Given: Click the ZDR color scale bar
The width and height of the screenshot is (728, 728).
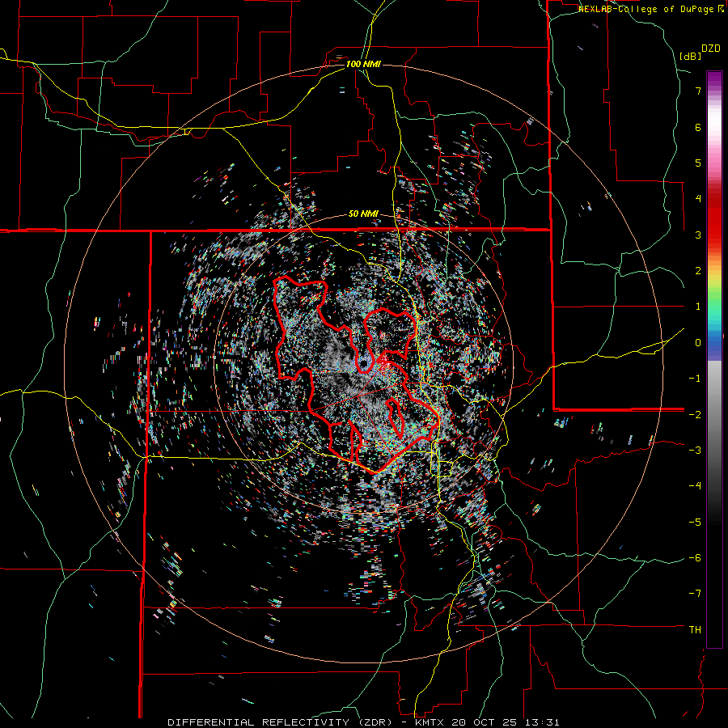Looking at the screenshot, I should (x=714, y=359).
